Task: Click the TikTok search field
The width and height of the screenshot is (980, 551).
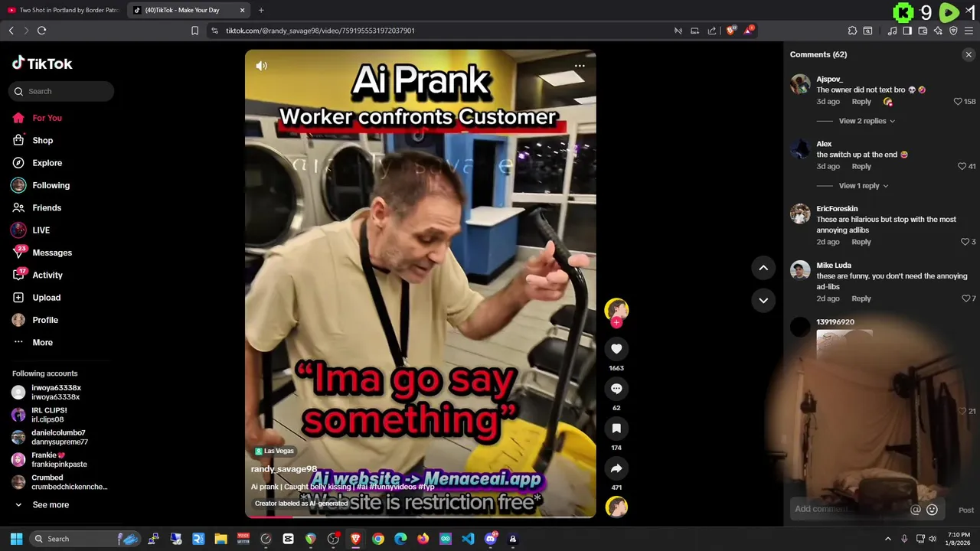Action: [x=61, y=91]
